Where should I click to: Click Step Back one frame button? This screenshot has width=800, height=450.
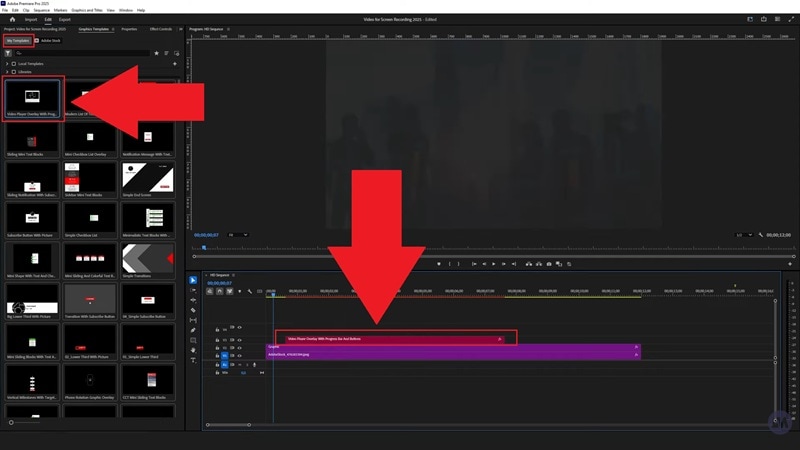point(484,264)
